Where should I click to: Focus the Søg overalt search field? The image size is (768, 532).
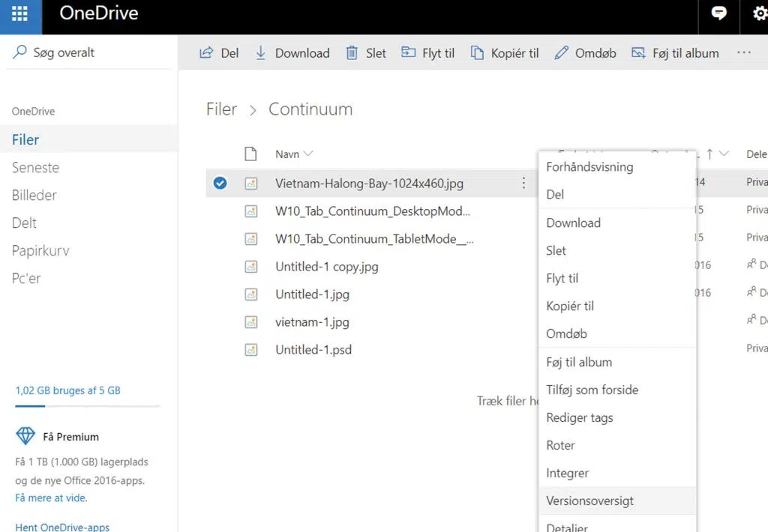pos(88,52)
